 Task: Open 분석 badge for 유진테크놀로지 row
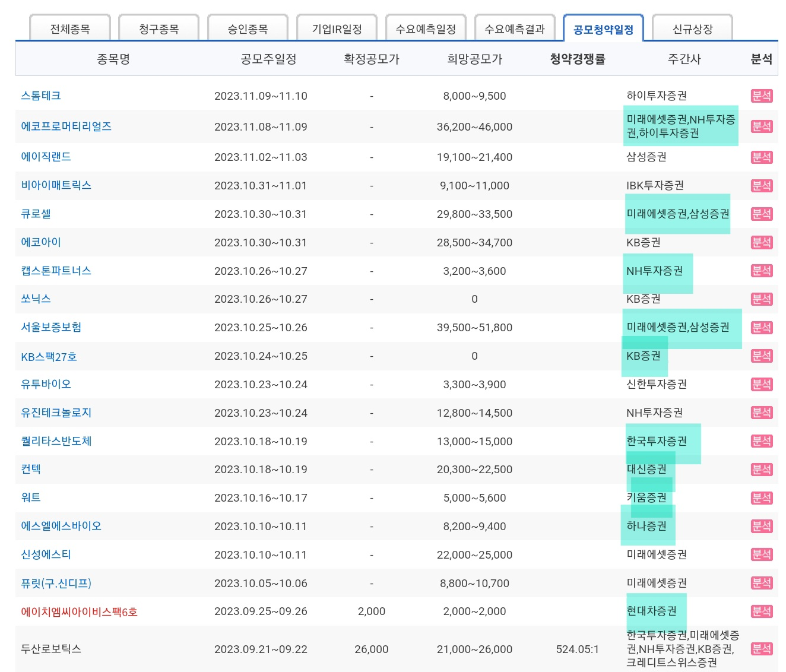pos(762,413)
